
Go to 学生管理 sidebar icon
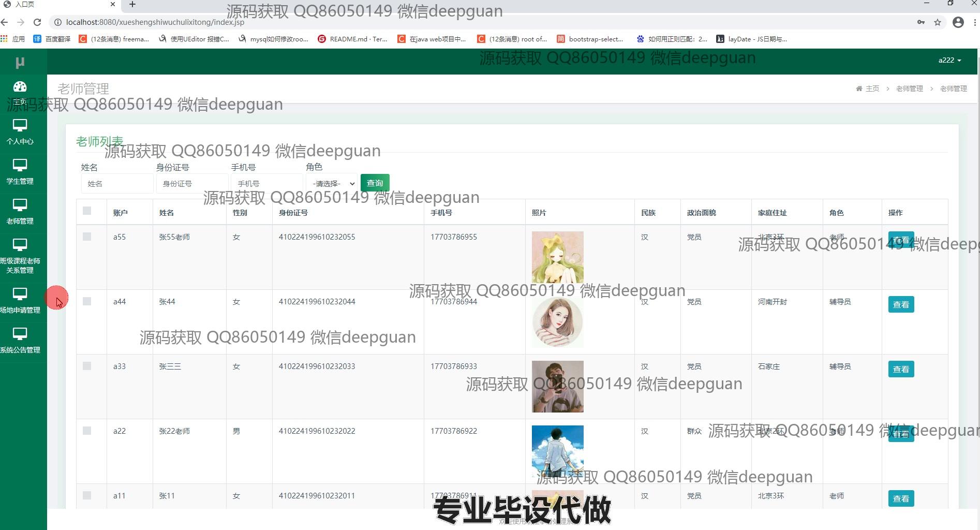tap(20, 166)
